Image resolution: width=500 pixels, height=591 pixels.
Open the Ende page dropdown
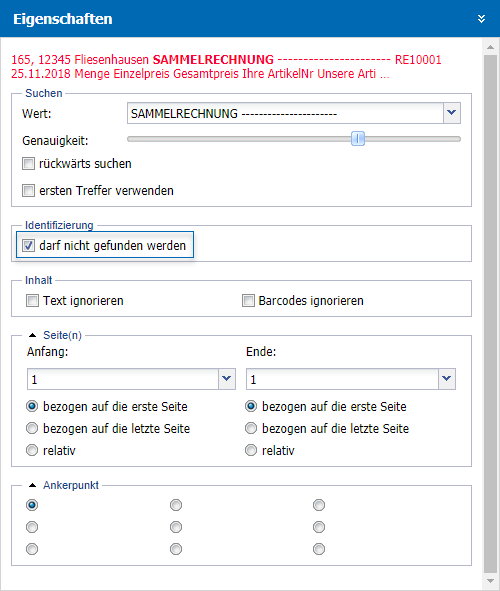tap(446, 379)
